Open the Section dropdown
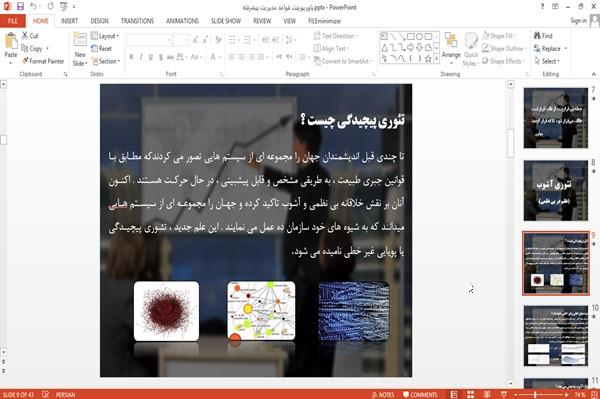 [x=106, y=61]
